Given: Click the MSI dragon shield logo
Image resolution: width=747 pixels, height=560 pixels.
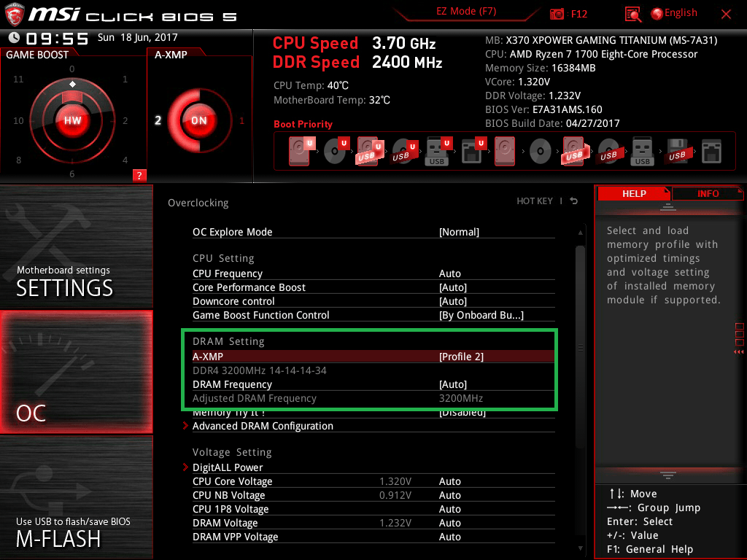Looking at the screenshot, I should pyautogui.click(x=14, y=15).
